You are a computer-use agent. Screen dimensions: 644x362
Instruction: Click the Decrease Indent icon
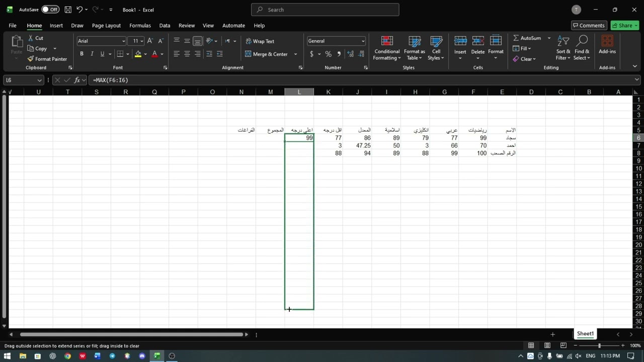210,54
